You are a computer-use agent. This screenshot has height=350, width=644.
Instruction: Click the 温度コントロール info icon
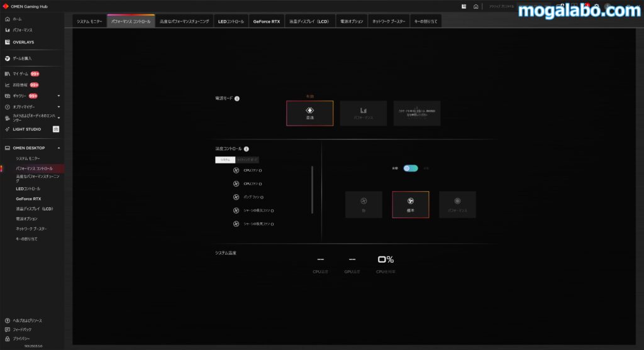click(247, 149)
